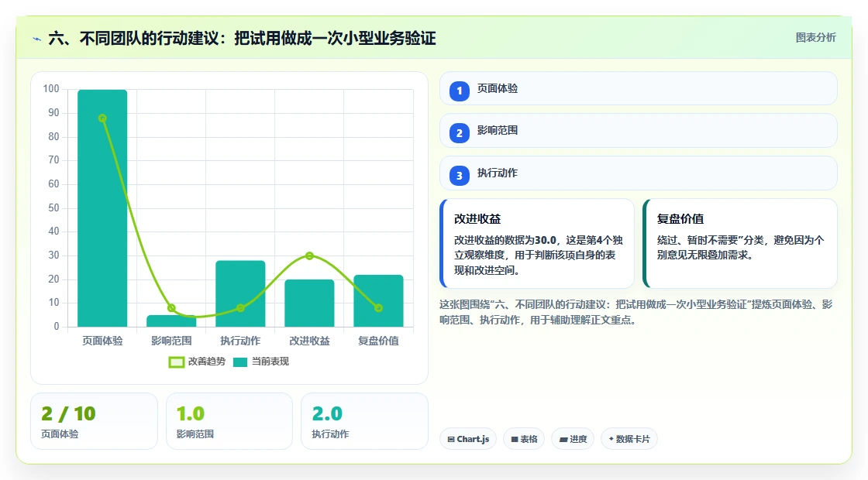Click the 执行动作 bar in the chart

[240, 293]
